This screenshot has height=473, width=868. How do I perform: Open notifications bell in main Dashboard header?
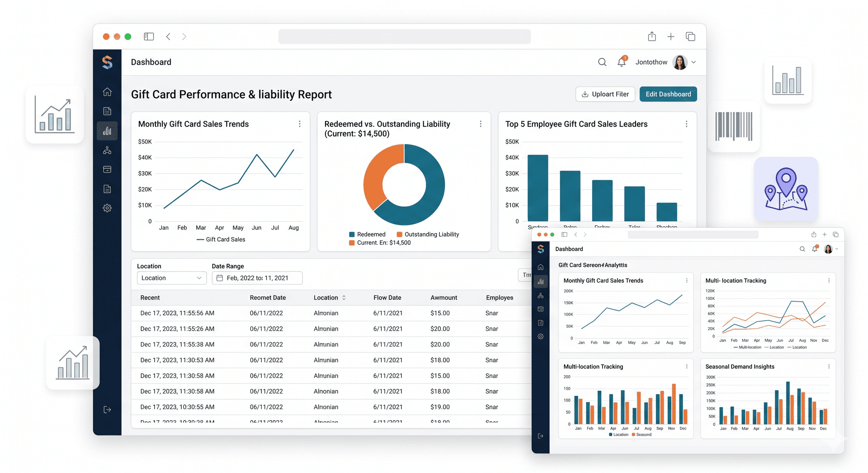click(x=622, y=62)
